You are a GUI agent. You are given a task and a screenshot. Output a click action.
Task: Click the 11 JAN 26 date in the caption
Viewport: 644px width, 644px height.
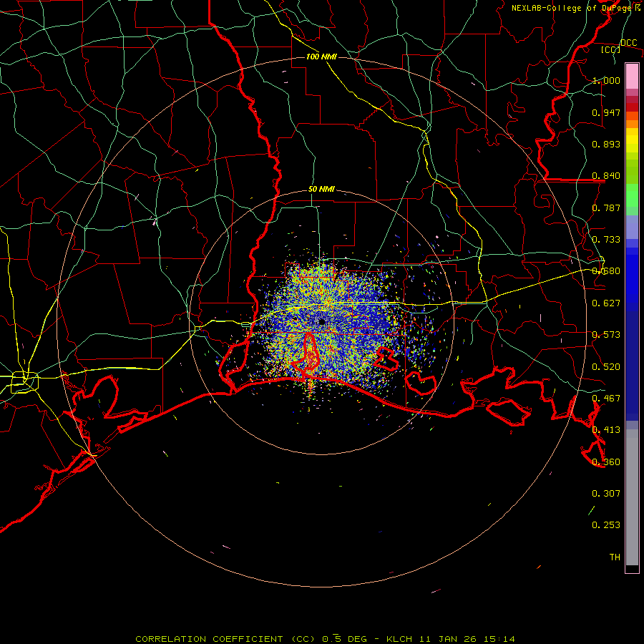448,639
